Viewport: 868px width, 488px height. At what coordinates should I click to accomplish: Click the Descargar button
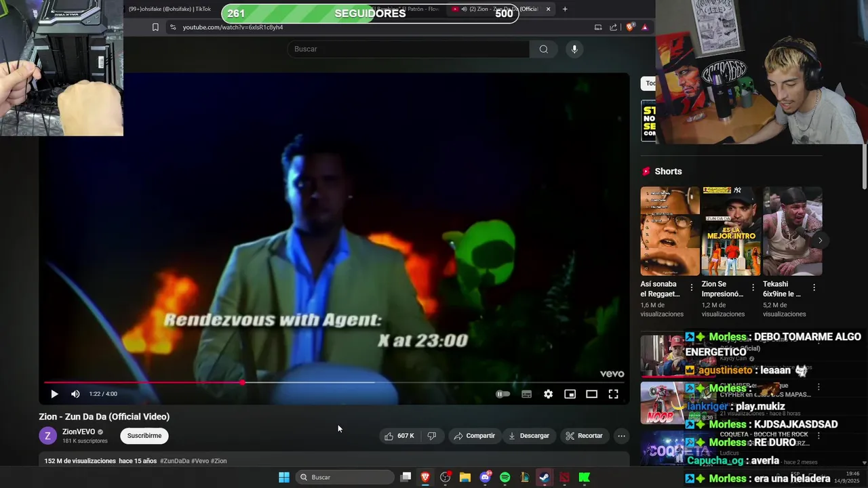tap(529, 436)
